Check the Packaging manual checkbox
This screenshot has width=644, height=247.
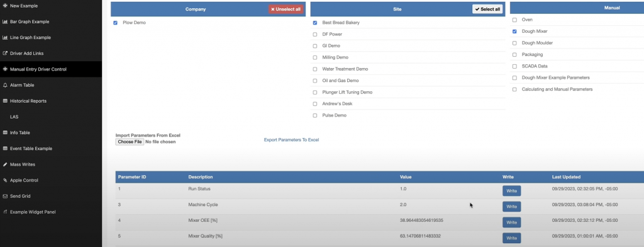point(514,55)
